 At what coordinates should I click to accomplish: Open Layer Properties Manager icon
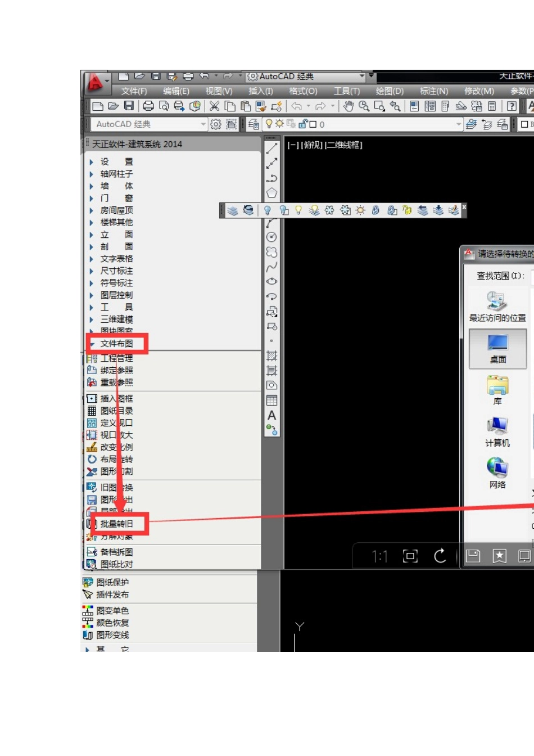point(254,124)
